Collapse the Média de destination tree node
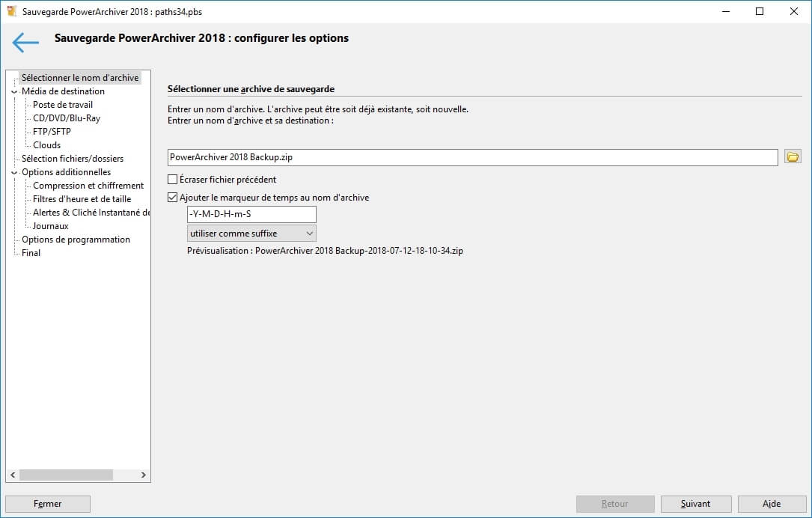The height and width of the screenshot is (518, 812). tap(14, 91)
